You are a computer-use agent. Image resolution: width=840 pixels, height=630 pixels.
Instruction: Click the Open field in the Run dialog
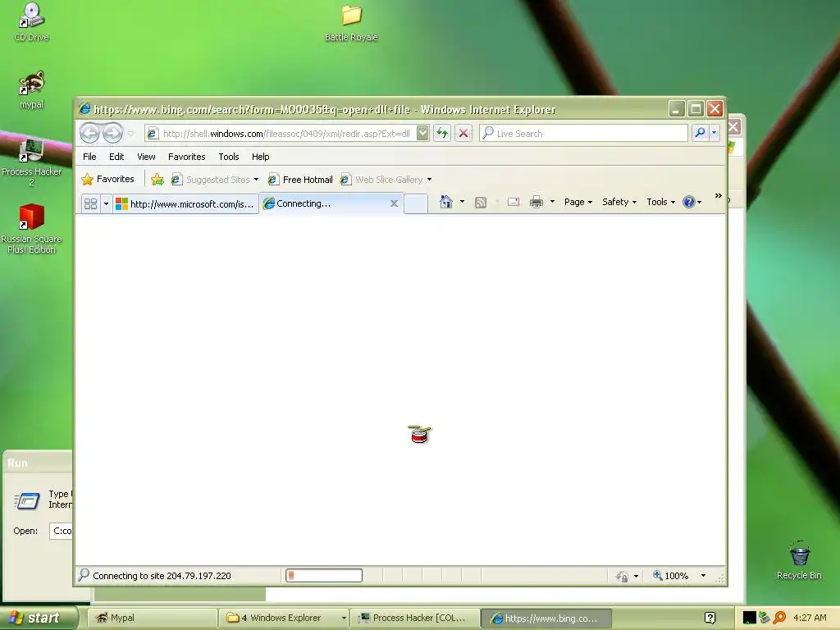click(x=61, y=531)
